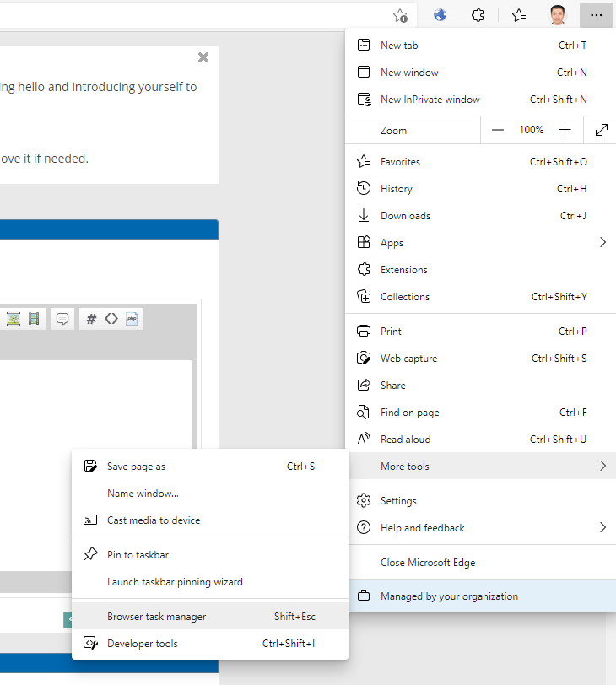
Task: Click the user profile avatar
Action: 558,15
